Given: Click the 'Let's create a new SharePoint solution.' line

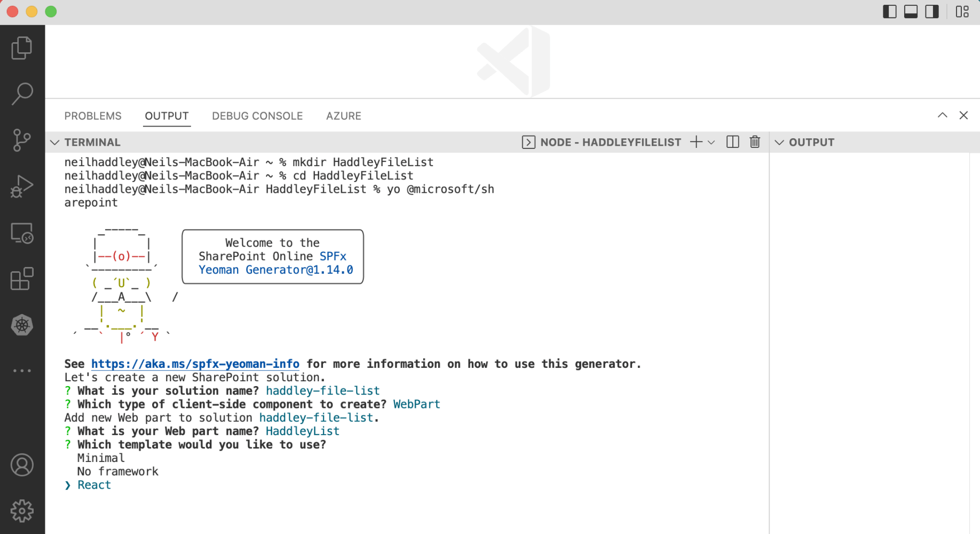Looking at the screenshot, I should tap(195, 378).
